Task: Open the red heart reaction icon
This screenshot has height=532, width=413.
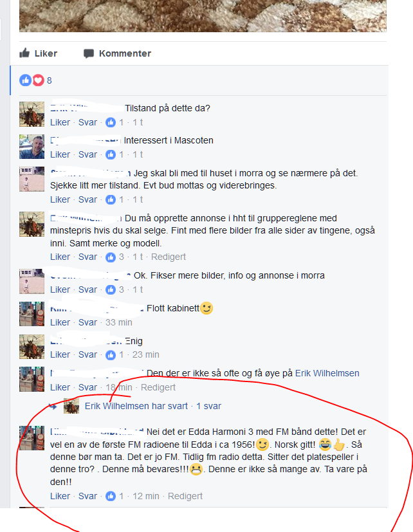Action: tap(38, 80)
